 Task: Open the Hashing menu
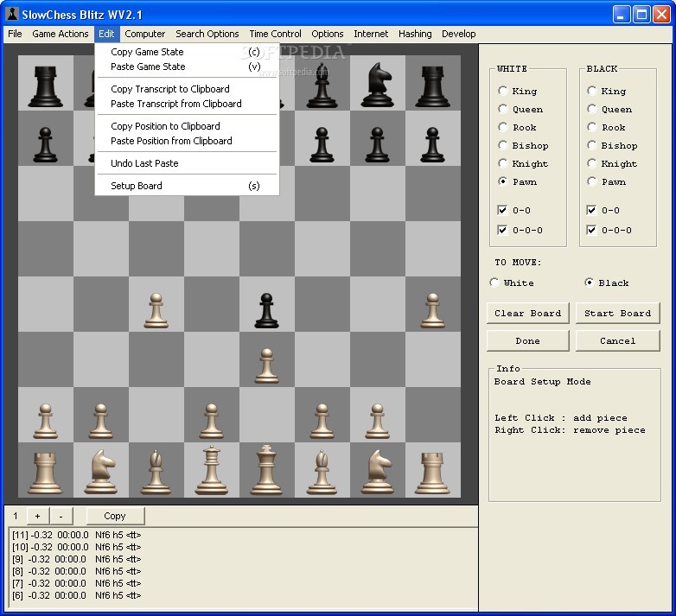click(415, 34)
